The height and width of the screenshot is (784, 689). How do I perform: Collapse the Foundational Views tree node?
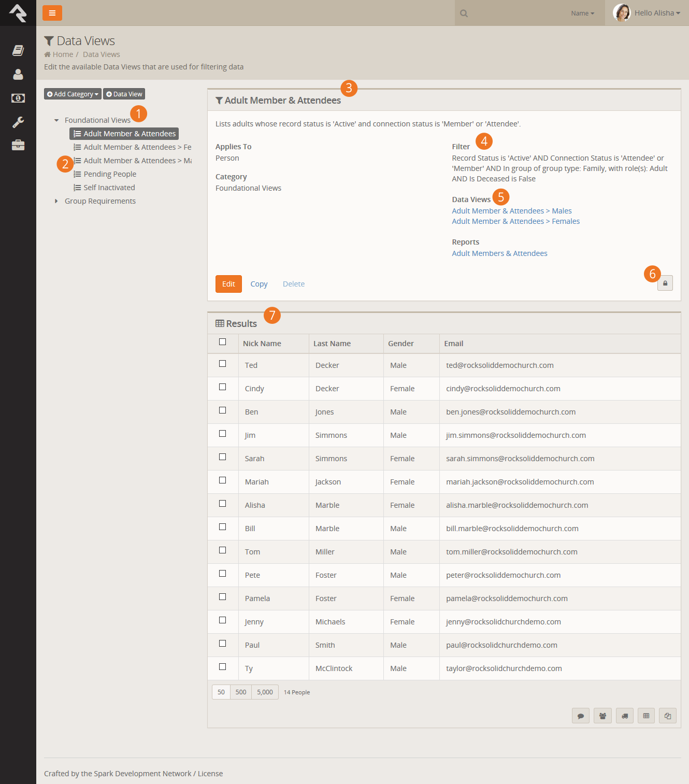point(56,120)
